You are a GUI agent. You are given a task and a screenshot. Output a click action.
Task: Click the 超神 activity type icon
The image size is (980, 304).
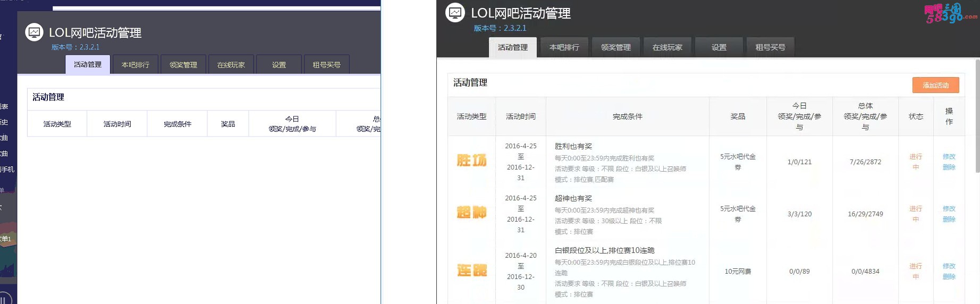pos(471,213)
